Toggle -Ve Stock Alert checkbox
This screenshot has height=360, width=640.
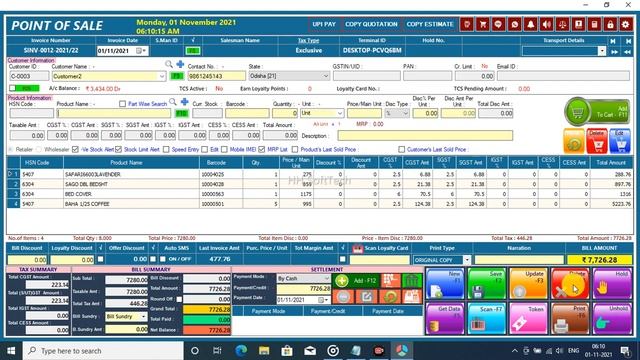pos(75,149)
